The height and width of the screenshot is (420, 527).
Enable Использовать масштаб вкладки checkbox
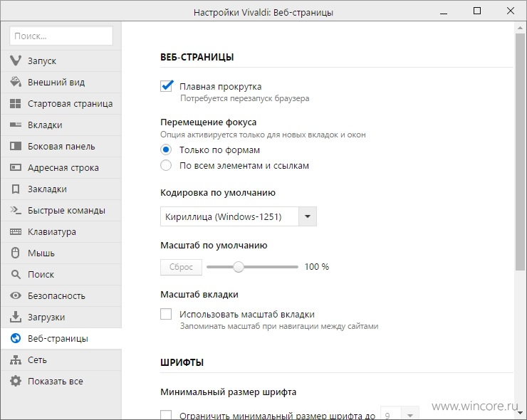[166, 314]
